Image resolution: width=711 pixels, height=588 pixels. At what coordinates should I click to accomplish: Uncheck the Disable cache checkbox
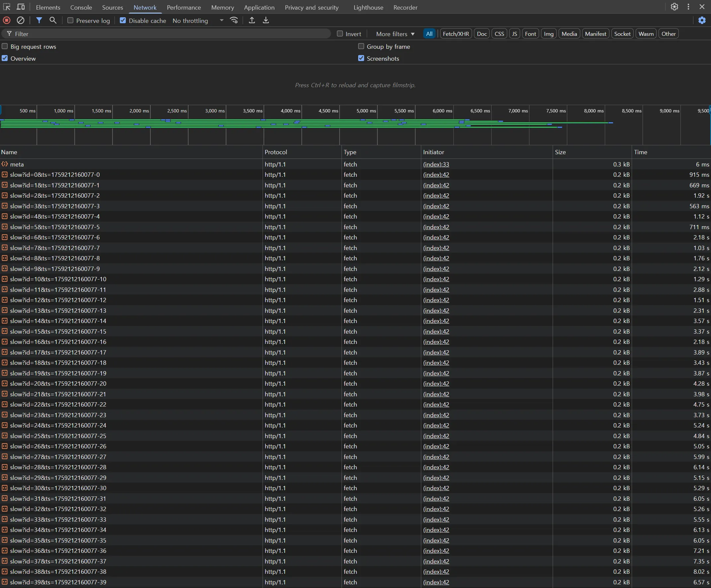coord(123,20)
